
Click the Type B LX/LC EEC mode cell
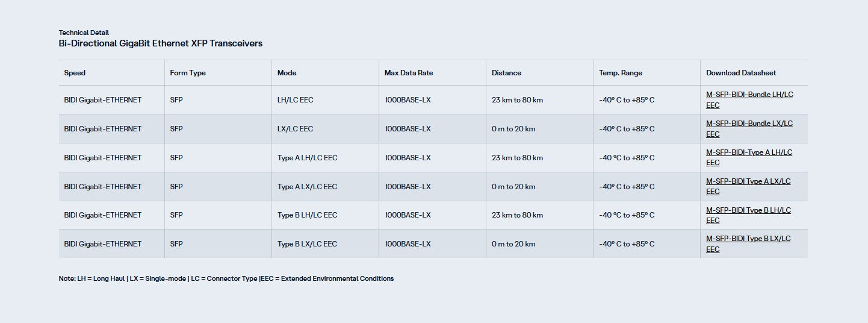tap(307, 244)
